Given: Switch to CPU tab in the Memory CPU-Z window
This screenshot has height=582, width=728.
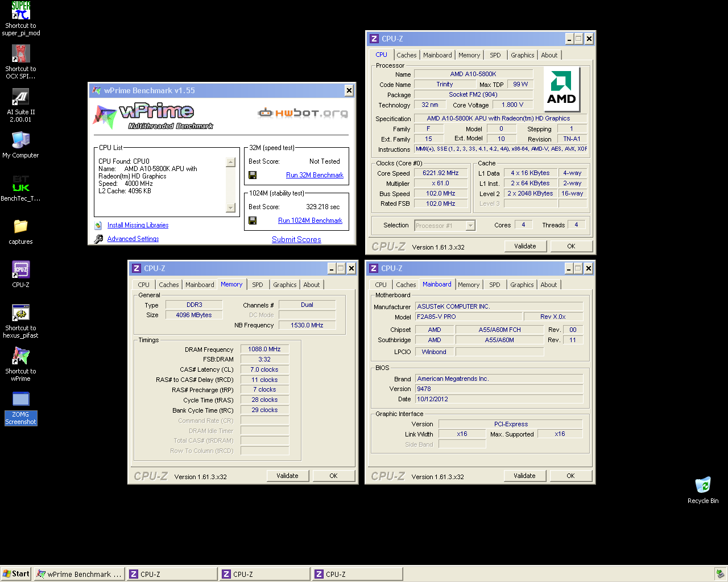Looking at the screenshot, I should point(144,285).
